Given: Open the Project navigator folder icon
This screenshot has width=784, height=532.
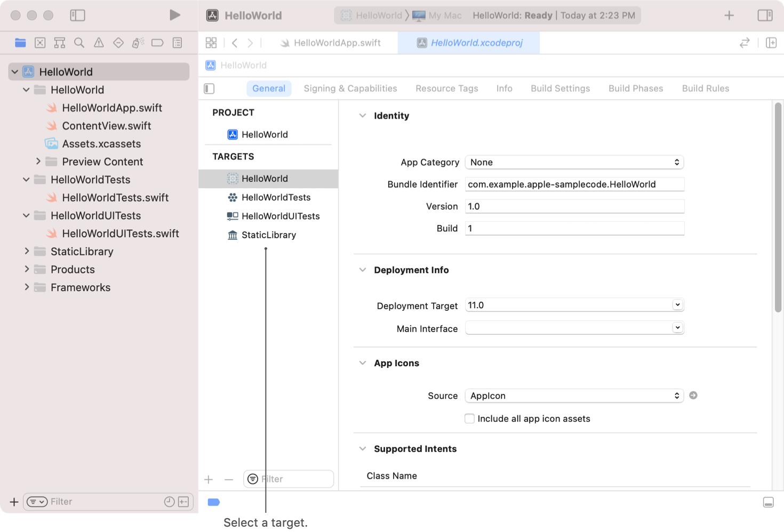Looking at the screenshot, I should [x=20, y=43].
